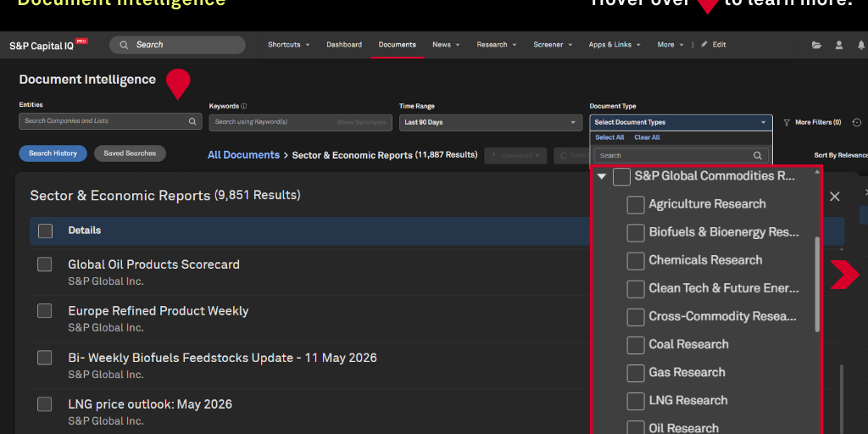Open Select Document Types dropdown
The height and width of the screenshot is (434, 868).
681,122
